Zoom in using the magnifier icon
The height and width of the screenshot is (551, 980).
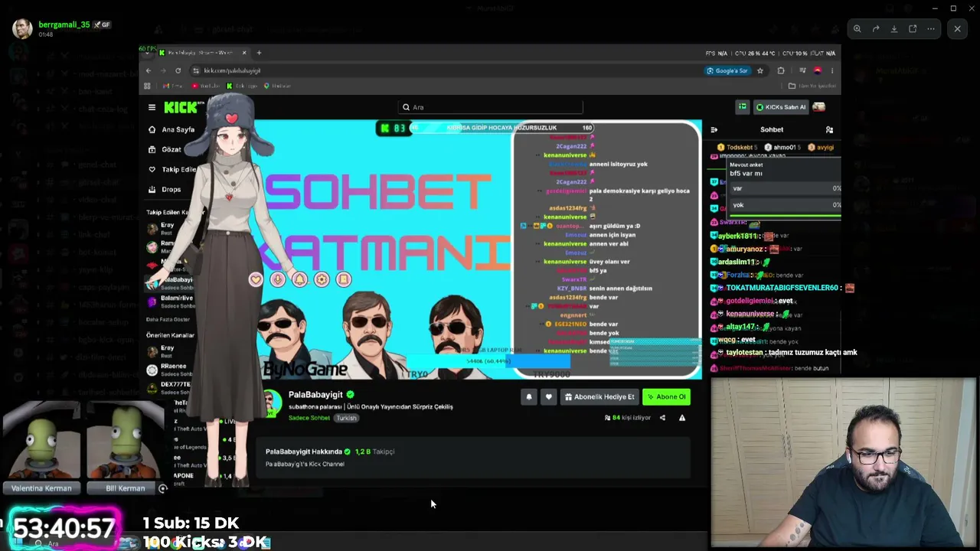point(857,29)
